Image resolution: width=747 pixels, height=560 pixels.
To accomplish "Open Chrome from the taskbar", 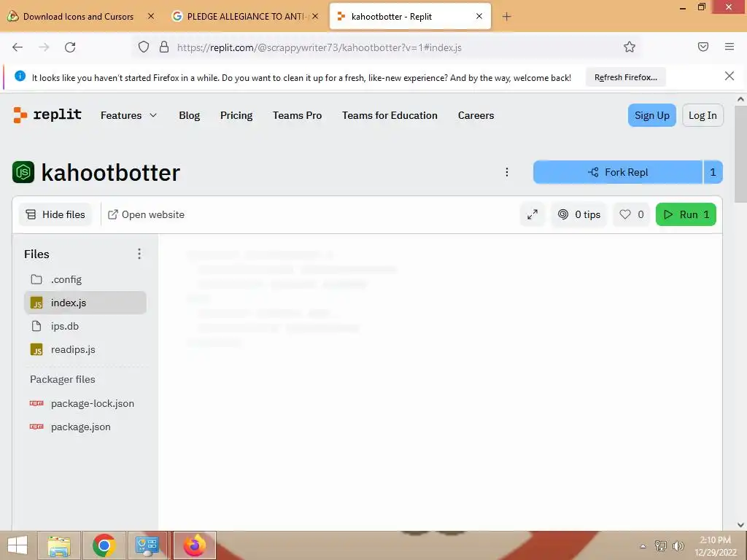I will point(104,545).
